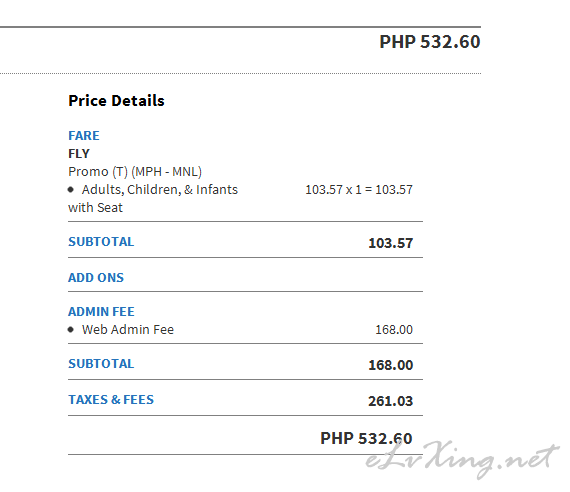
Task: Expand the ADD ONS section
Action: pos(96,277)
